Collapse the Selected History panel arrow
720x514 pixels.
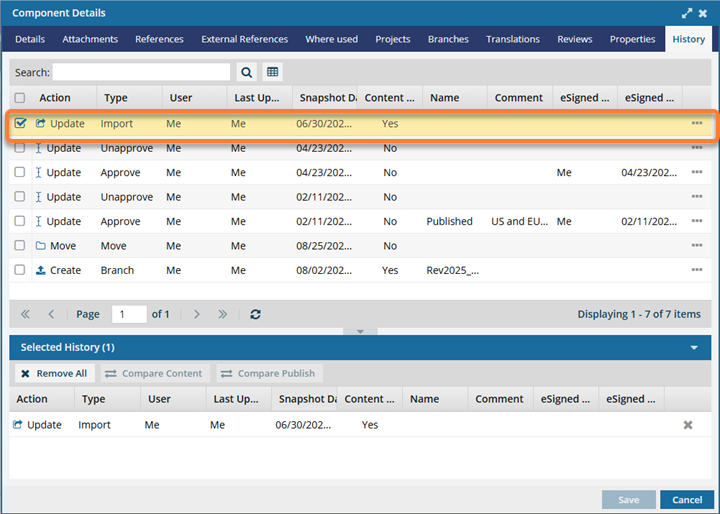(694, 348)
